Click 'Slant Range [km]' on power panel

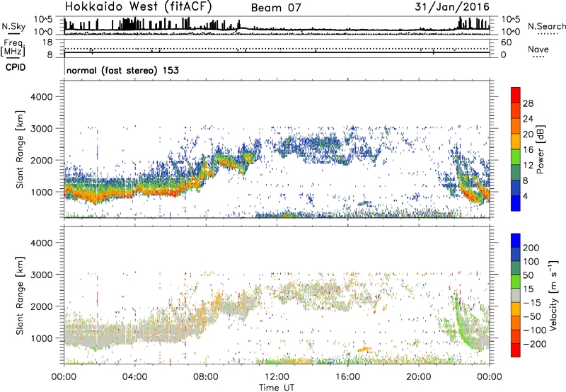[20, 149]
